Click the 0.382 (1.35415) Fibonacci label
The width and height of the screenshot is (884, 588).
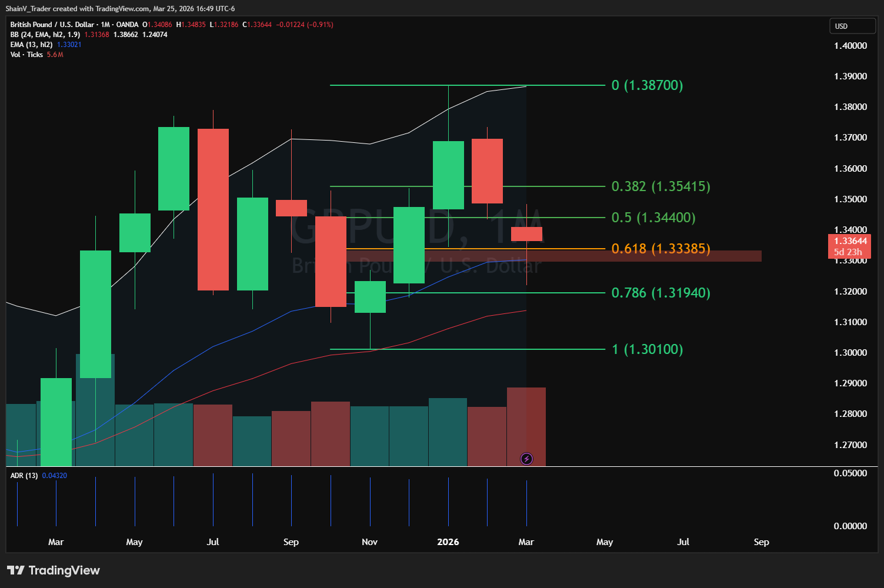click(661, 186)
